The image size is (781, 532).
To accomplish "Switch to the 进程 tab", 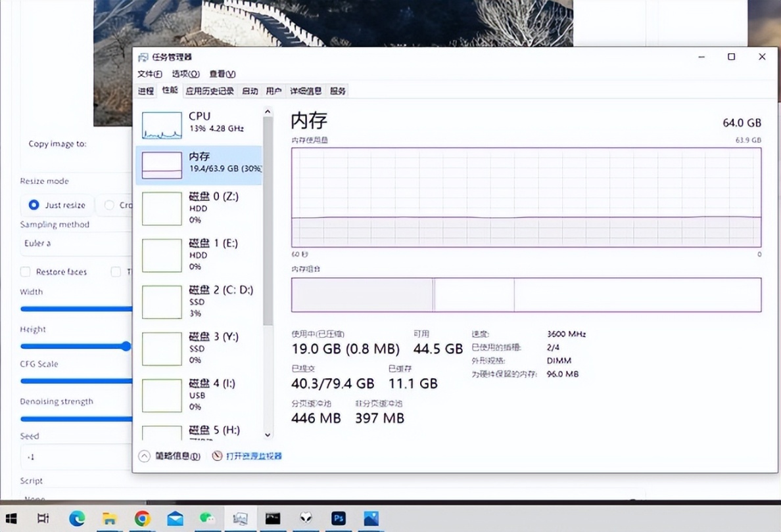I will click(146, 91).
